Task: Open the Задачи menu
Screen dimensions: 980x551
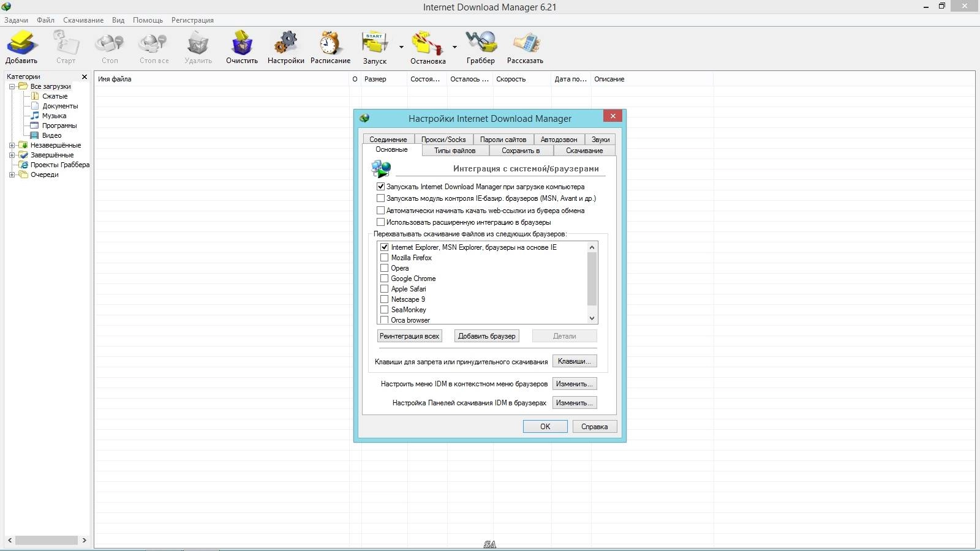Action: [x=17, y=20]
